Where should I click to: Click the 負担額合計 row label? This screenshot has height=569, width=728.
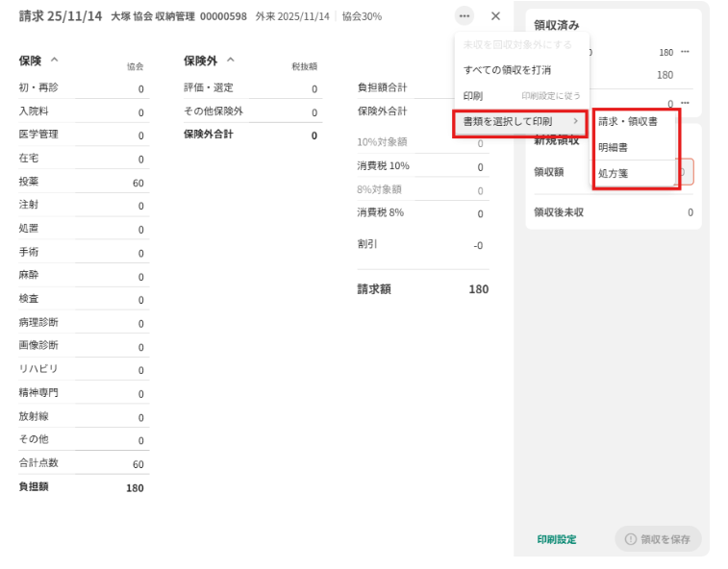pyautogui.click(x=382, y=87)
